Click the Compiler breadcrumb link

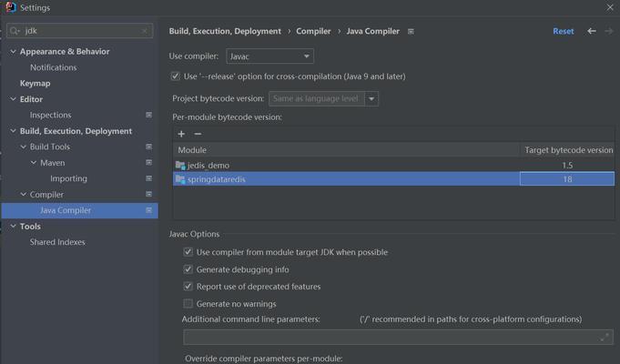click(x=313, y=31)
